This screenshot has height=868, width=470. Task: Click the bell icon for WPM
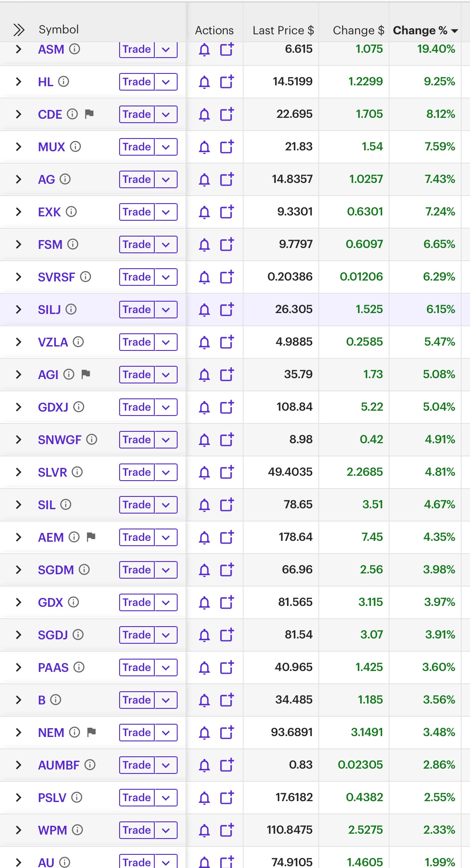coord(204,831)
